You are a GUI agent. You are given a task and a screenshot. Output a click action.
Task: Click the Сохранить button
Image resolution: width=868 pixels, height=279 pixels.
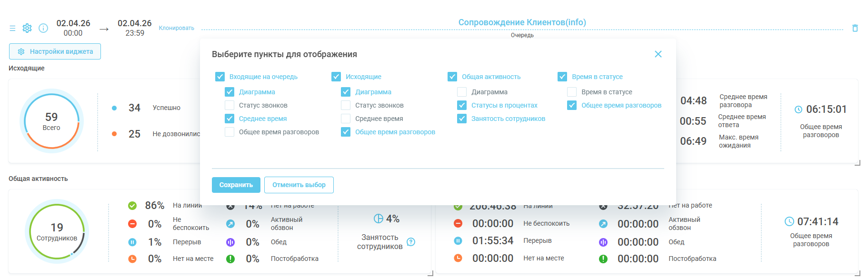(236, 185)
